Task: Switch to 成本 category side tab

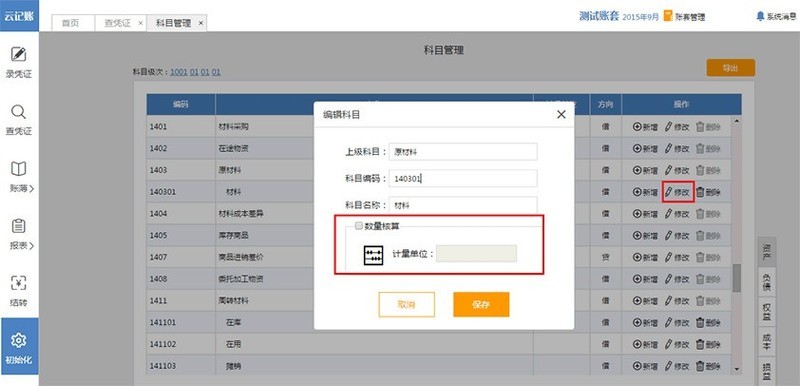Action: (766, 342)
